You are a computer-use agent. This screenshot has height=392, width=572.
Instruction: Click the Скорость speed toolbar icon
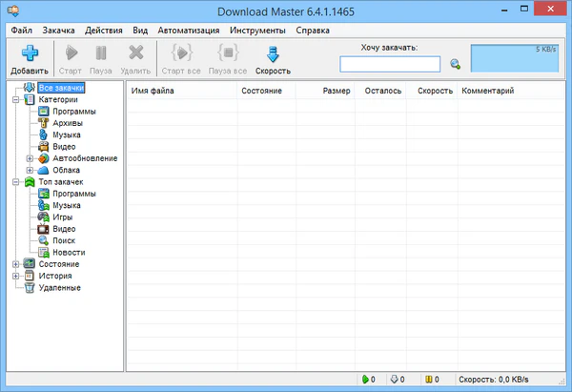click(x=273, y=54)
